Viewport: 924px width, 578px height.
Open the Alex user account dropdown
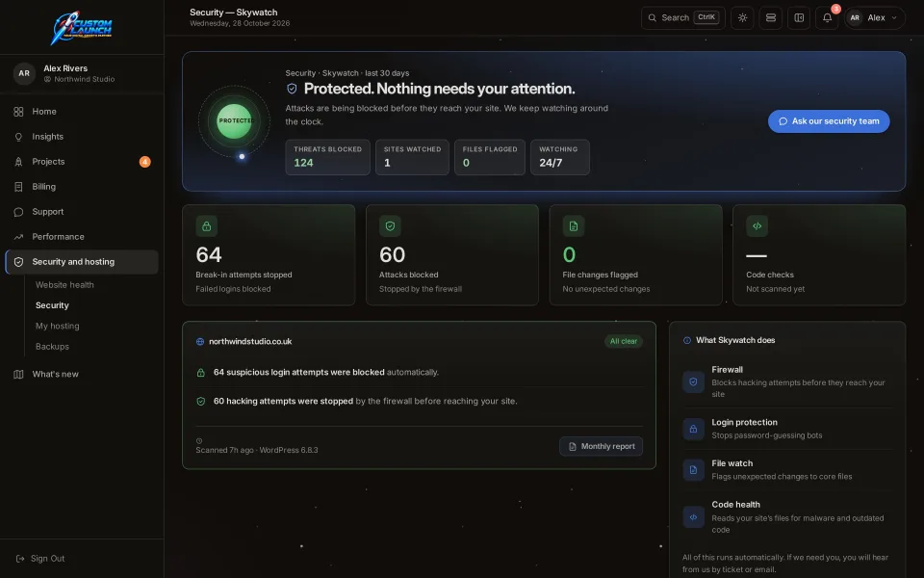pyautogui.click(x=875, y=17)
